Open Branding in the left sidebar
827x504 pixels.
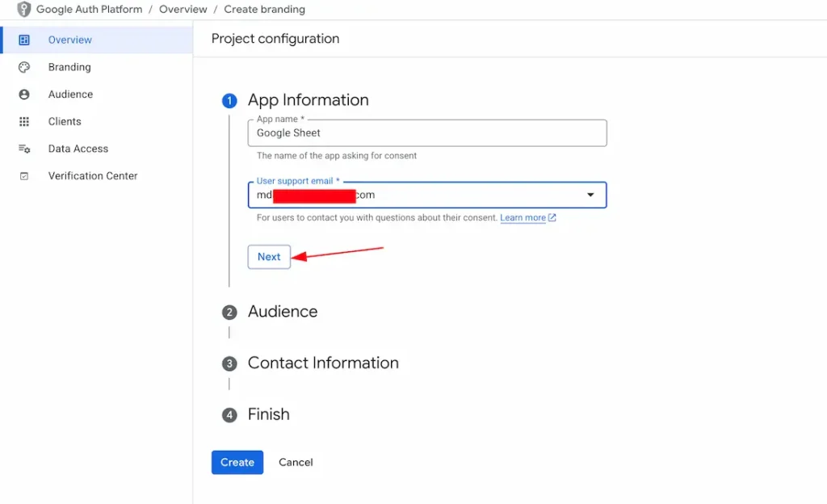click(69, 67)
